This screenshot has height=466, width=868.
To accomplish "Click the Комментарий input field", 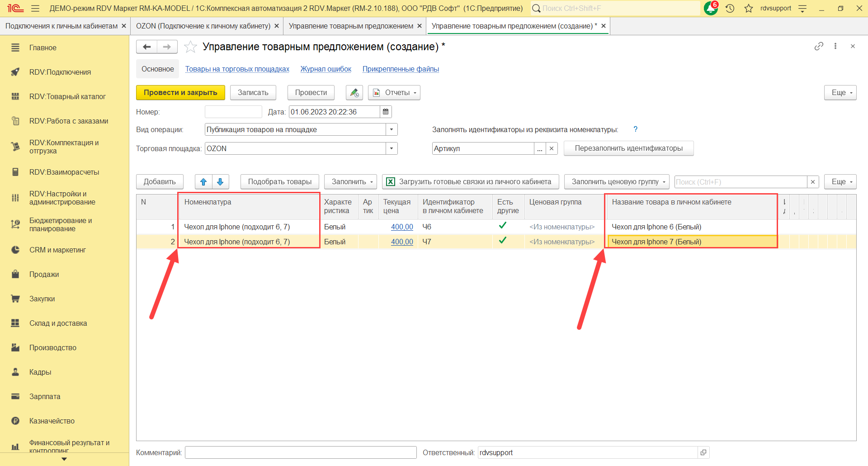I will point(301,452).
